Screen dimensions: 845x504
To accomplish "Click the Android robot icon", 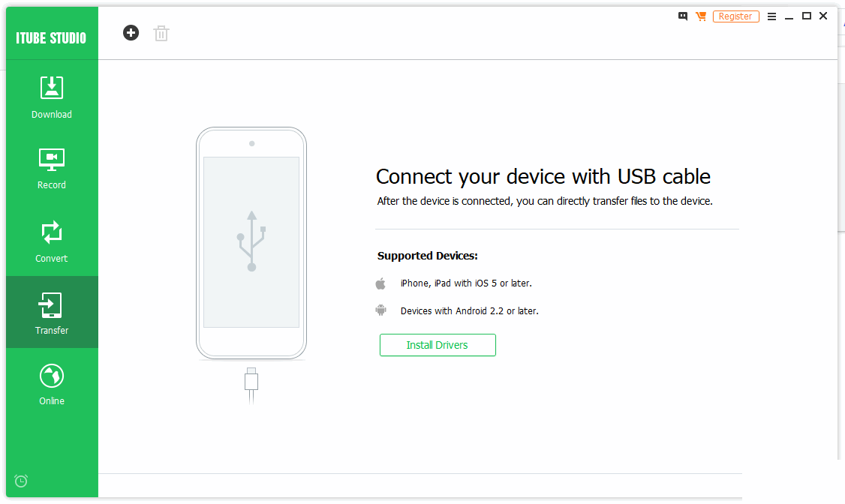I will pyautogui.click(x=381, y=310).
